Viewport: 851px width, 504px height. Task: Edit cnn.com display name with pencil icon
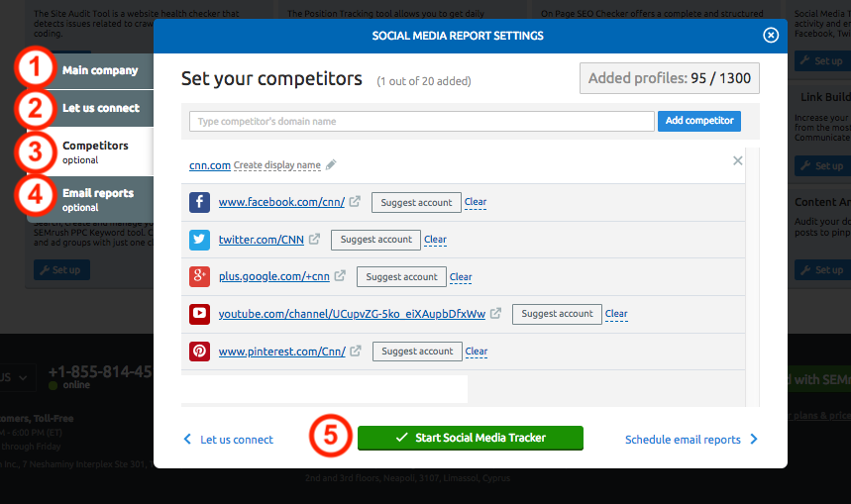click(331, 165)
